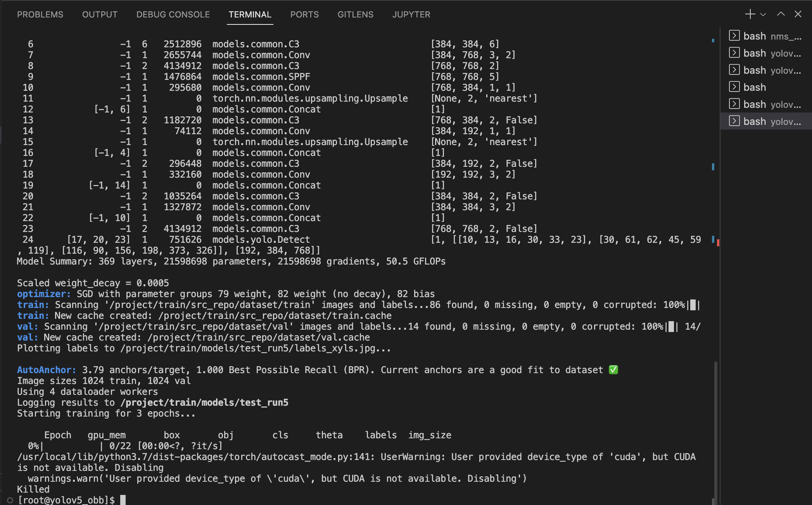Screen dimensions: 812x505
Task: Maximize the panel with the up chevron
Action: (781, 14)
